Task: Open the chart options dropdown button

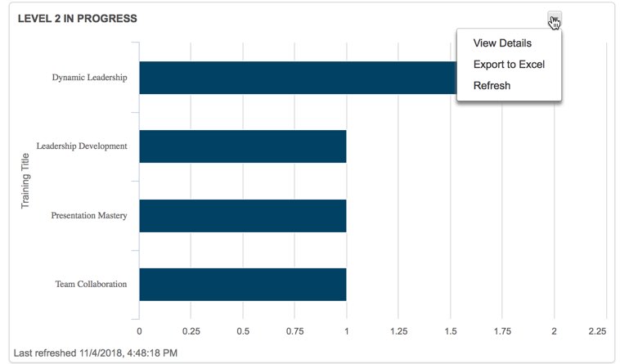Action: (x=555, y=20)
